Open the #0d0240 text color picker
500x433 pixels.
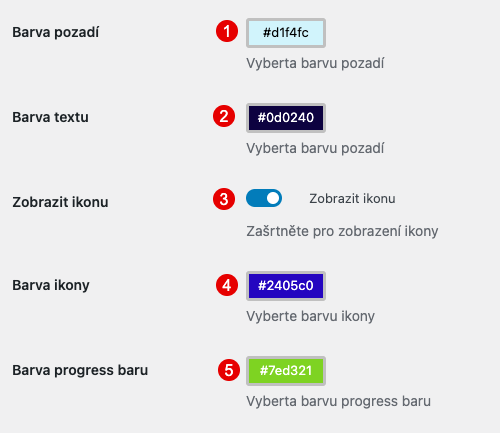286,118
